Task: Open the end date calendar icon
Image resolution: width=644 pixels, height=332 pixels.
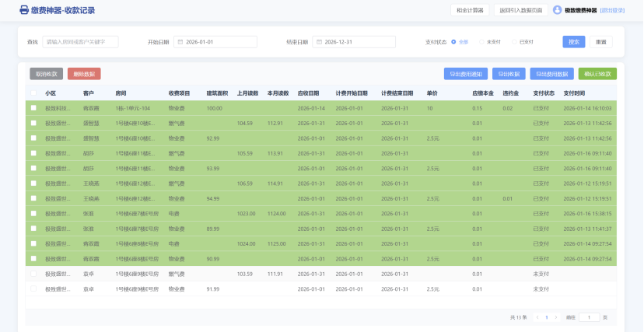Action: [x=318, y=42]
